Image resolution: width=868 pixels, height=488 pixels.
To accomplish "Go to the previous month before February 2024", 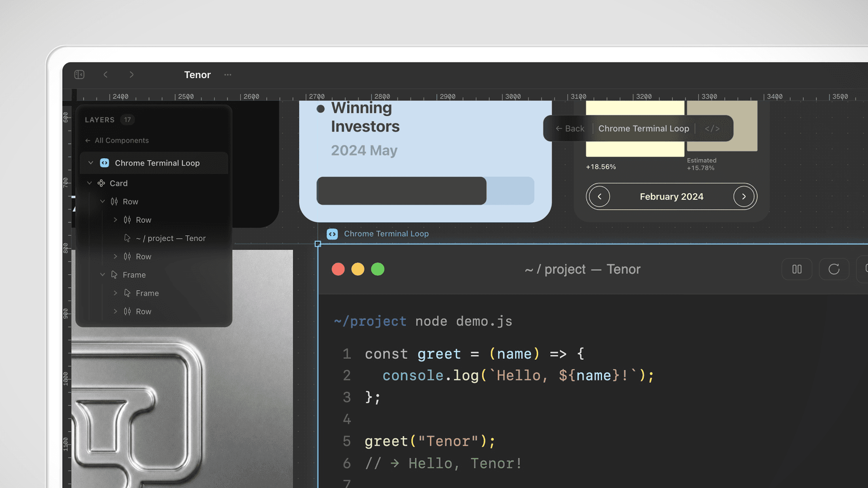I will pos(599,197).
